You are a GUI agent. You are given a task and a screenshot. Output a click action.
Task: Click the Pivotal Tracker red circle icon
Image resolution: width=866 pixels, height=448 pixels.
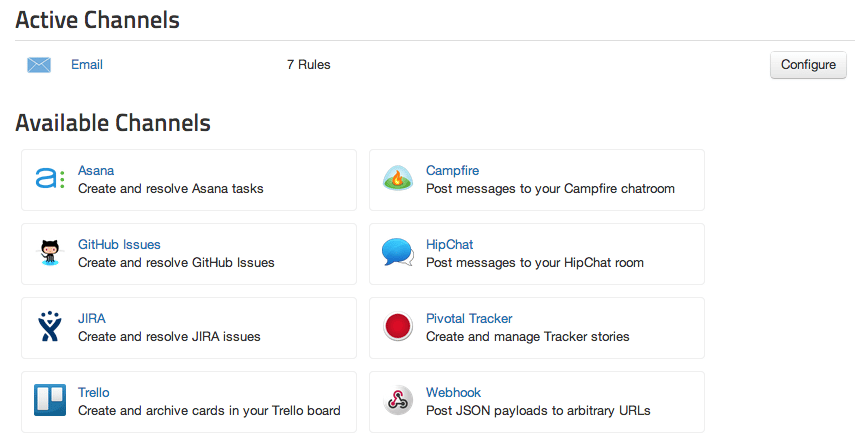pyautogui.click(x=398, y=326)
